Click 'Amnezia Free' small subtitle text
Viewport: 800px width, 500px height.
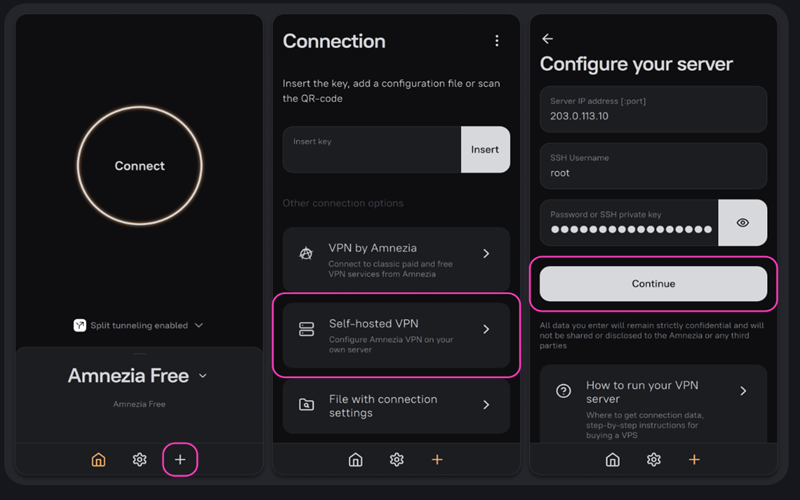tap(139, 404)
